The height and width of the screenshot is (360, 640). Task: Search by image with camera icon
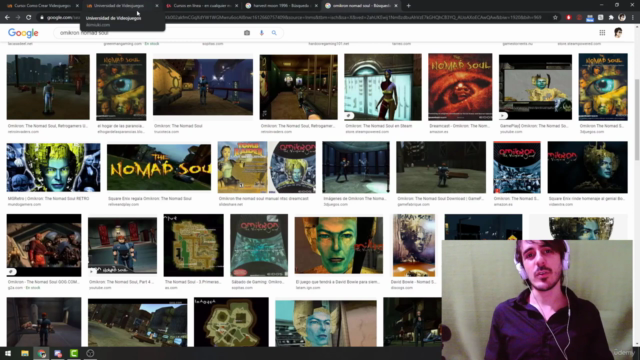click(247, 33)
